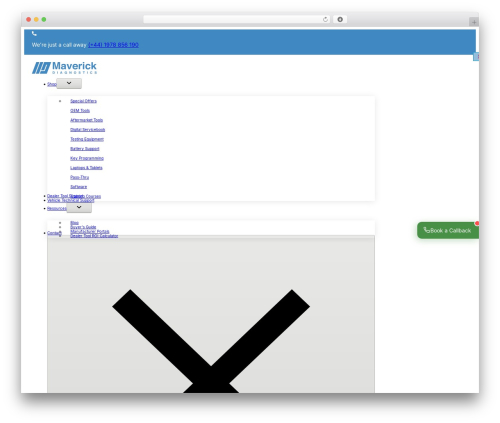
Task: Open Buyer's Guide link
Action: [x=83, y=227]
